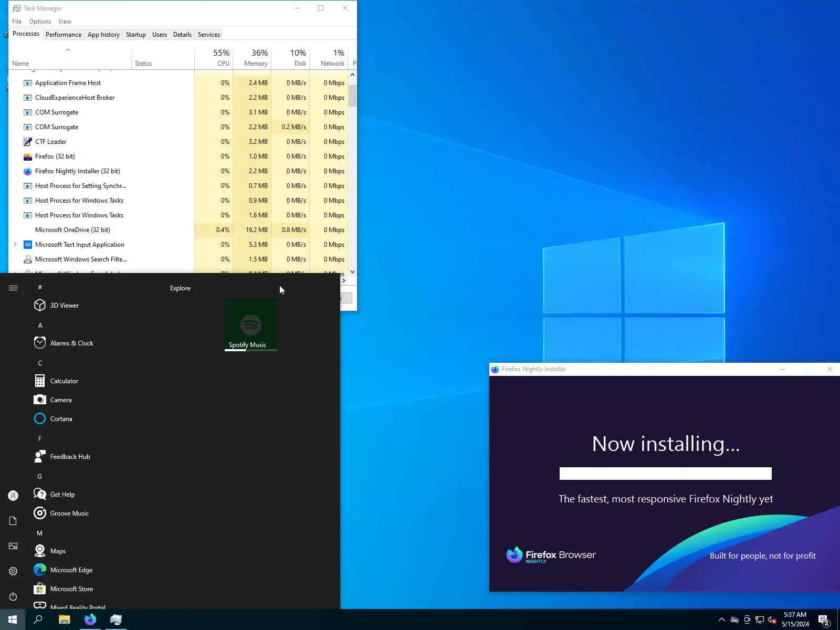The image size is (840, 630).
Task: Click the CTF Loader process icon
Action: (x=28, y=142)
